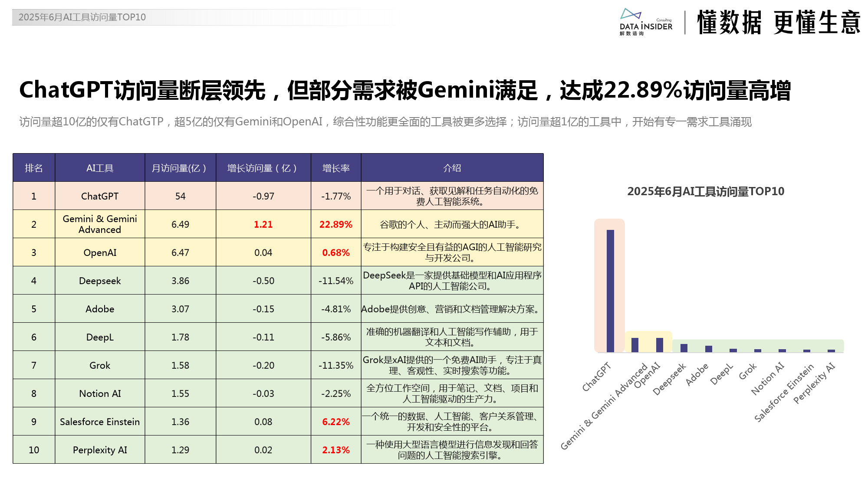Click the 1.78 monthly visits cell
This screenshot has width=868, height=488.
[180, 337]
